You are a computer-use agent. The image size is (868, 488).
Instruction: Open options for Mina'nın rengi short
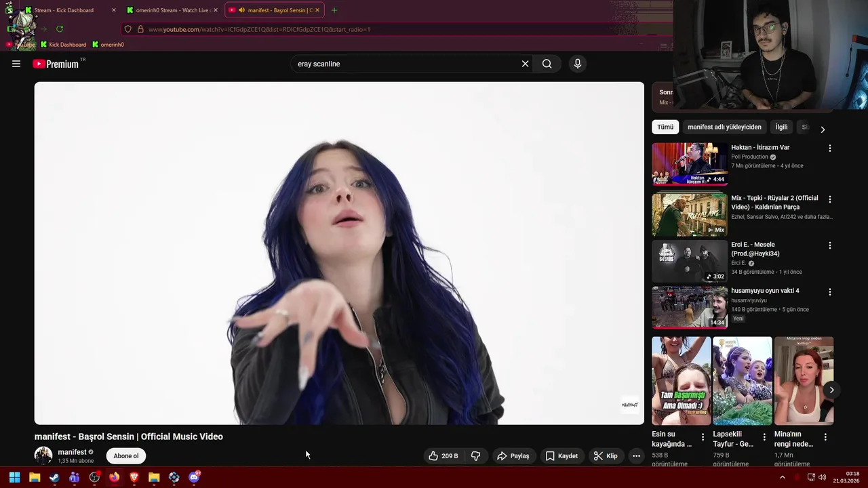[x=825, y=437]
